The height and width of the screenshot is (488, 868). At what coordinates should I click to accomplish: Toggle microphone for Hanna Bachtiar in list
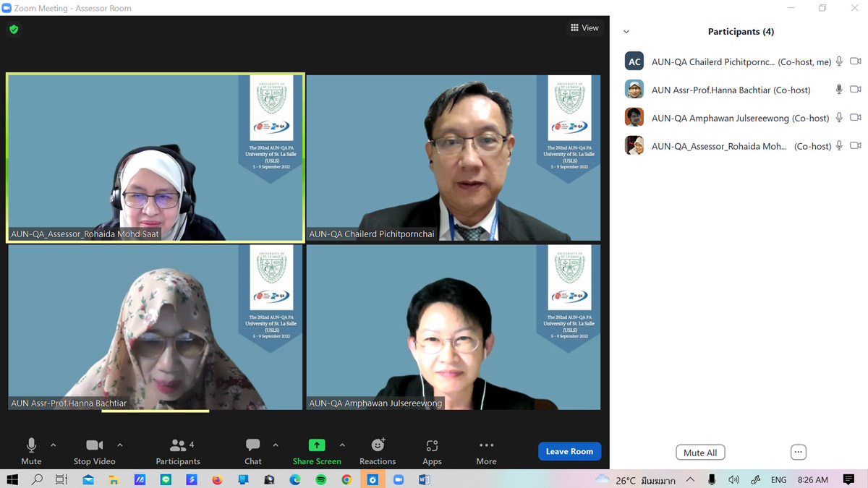[839, 90]
